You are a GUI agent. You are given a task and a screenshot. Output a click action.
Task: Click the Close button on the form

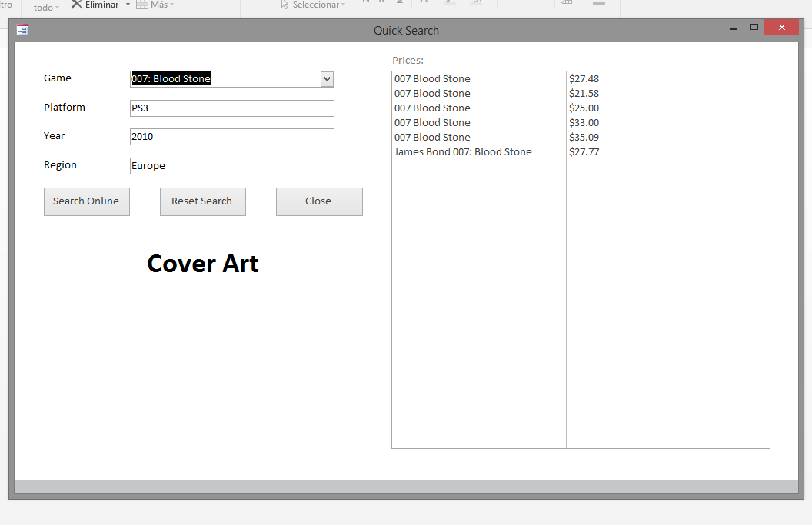(319, 201)
